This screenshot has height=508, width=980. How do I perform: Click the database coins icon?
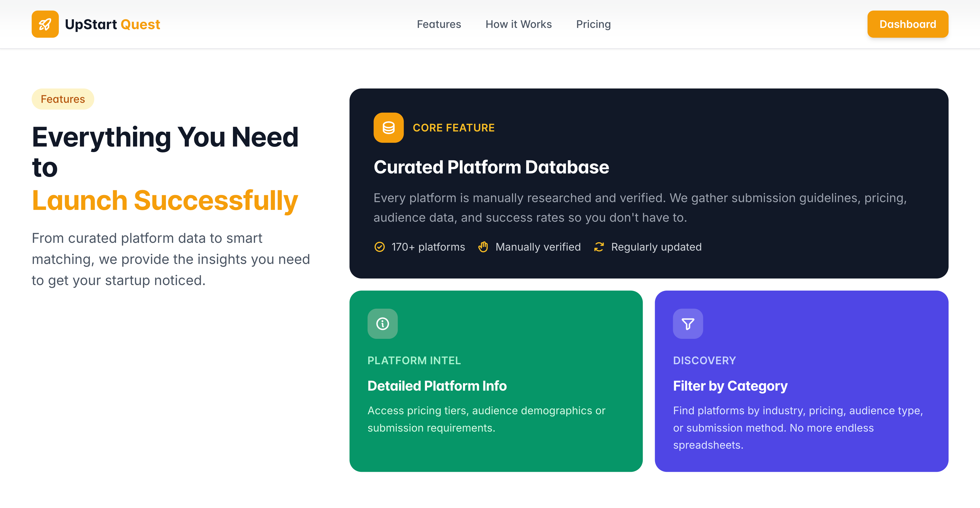pyautogui.click(x=388, y=128)
